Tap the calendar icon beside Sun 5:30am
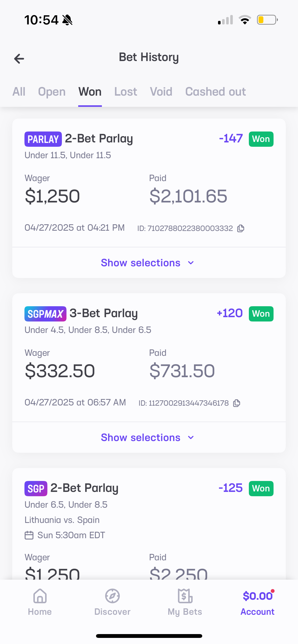The image size is (298, 644). 29,535
